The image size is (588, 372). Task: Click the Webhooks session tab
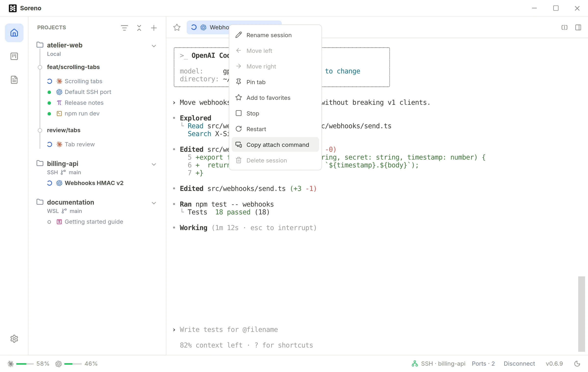[208, 27]
